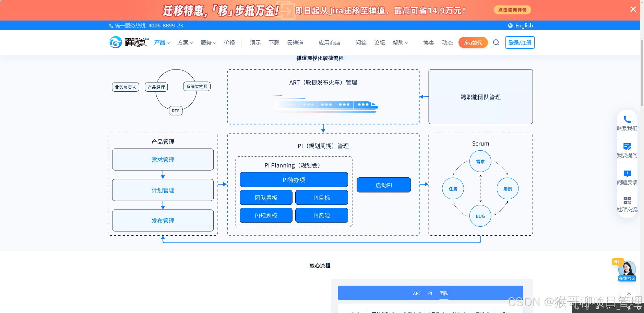Image resolution: width=644 pixels, height=313 pixels.
Task: Switch to the 团队 tab
Action: [x=444, y=293]
